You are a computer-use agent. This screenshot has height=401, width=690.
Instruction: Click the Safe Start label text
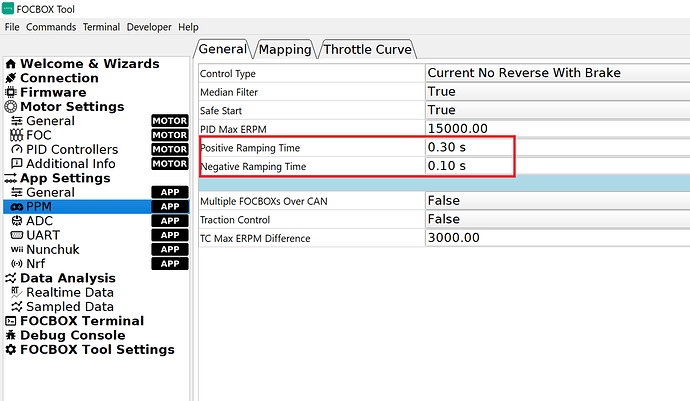pyautogui.click(x=221, y=111)
